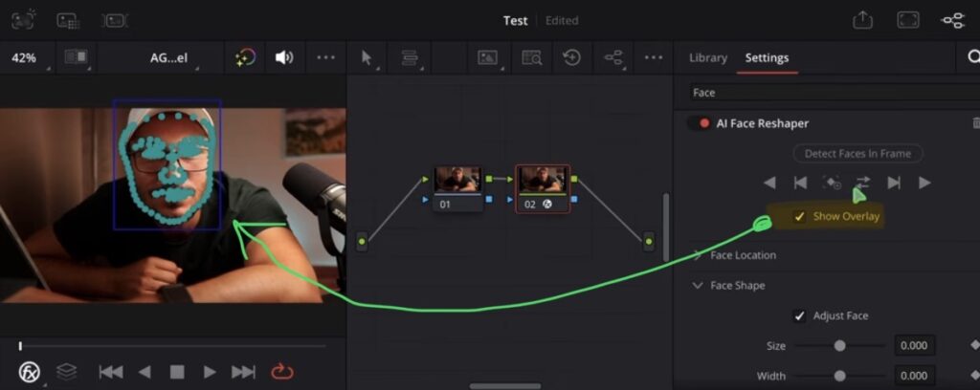
Task: Uncheck the Show Overlay checkbox
Action: pyautogui.click(x=799, y=217)
